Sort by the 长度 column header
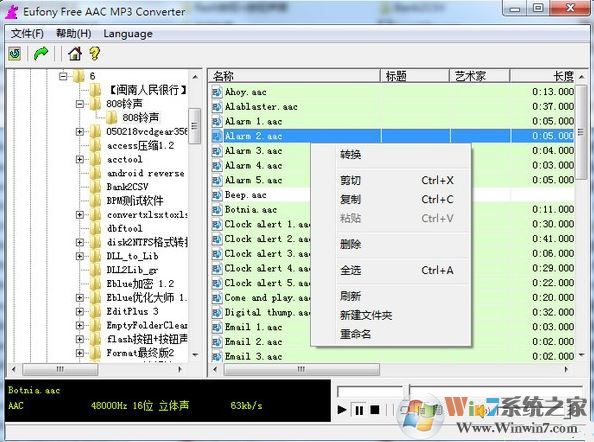This screenshot has height=442, width=594. 542,76
